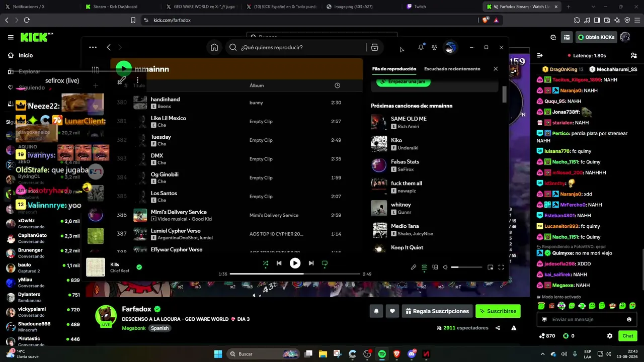Click the Kills album thumbnail
Image resolution: width=644 pixels, height=362 pixels.
coord(96,267)
